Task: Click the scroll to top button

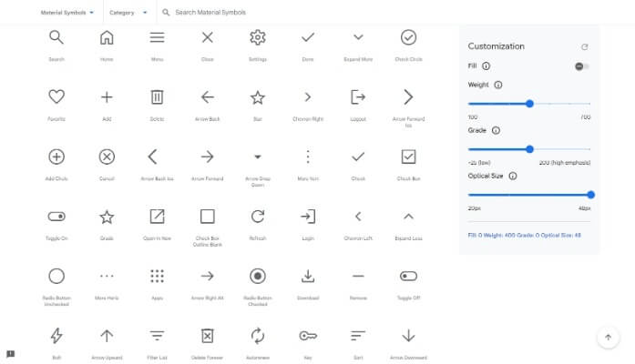Action: [608, 337]
